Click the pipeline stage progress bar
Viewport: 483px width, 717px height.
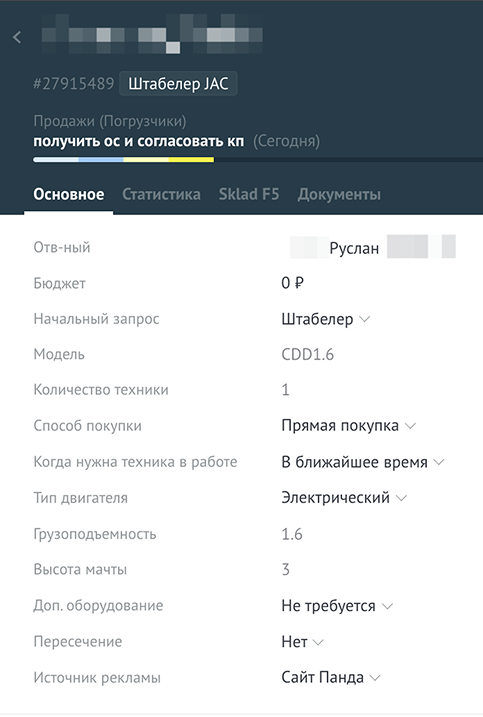258,160
